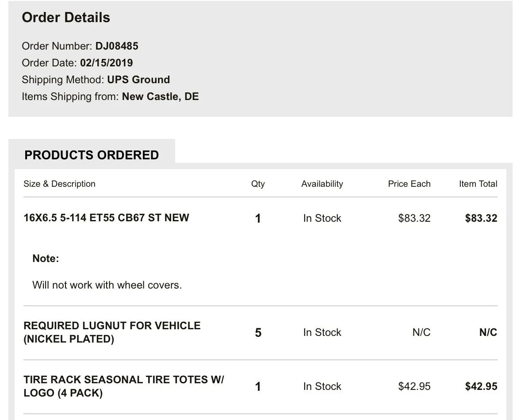Click the Price Each column header
Viewport: 517px width, 420px height.
pyautogui.click(x=409, y=184)
